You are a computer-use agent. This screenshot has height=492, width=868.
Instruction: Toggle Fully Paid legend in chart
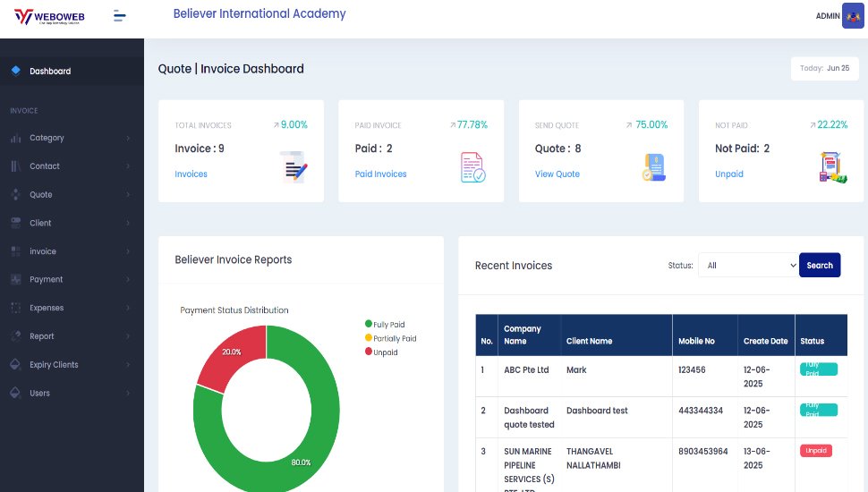385,325
